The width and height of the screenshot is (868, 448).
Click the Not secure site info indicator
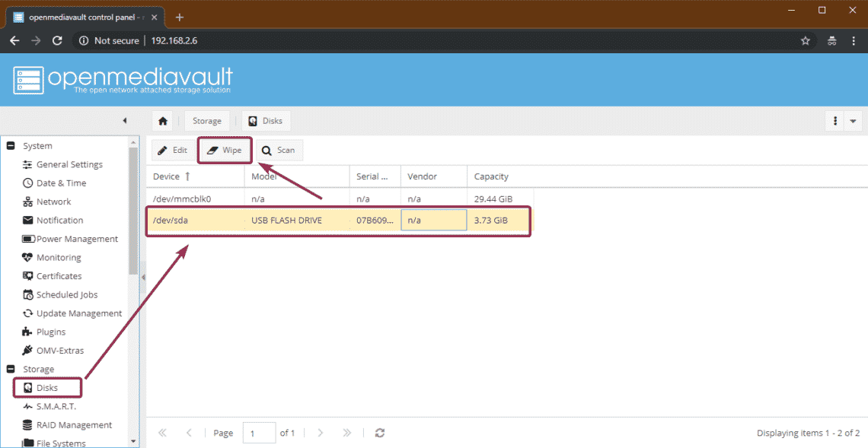[108, 40]
